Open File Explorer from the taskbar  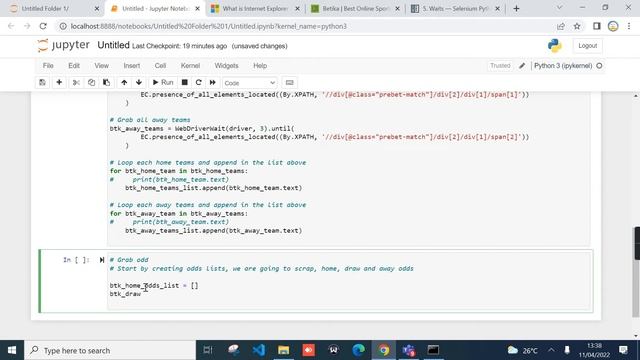coord(284,350)
